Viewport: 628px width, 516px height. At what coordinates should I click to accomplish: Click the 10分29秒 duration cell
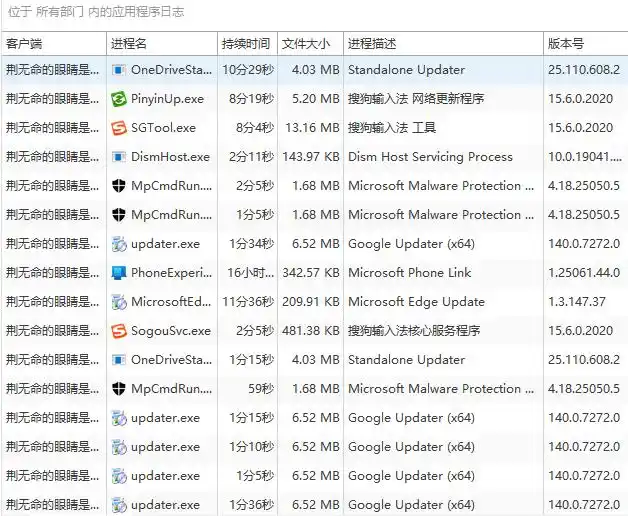click(248, 70)
